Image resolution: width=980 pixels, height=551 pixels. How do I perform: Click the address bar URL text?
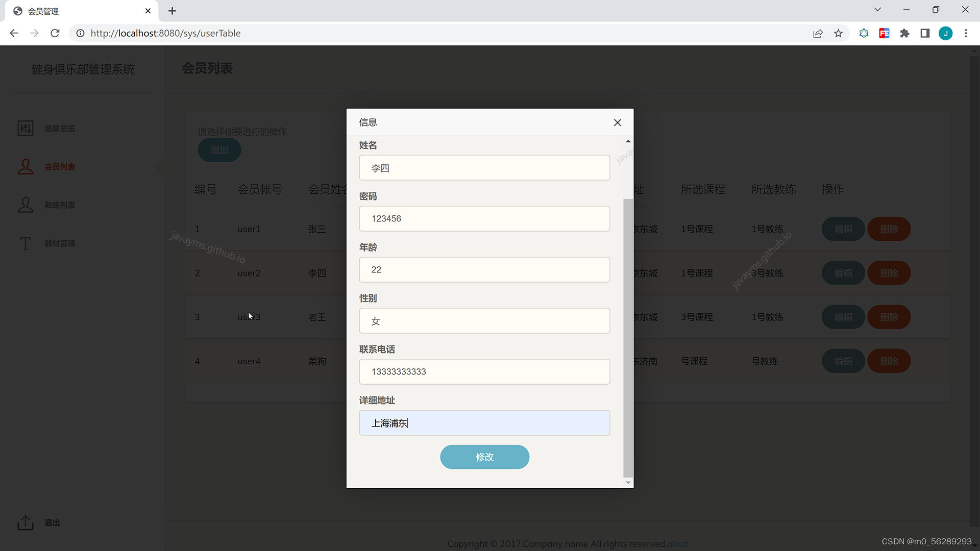click(165, 33)
